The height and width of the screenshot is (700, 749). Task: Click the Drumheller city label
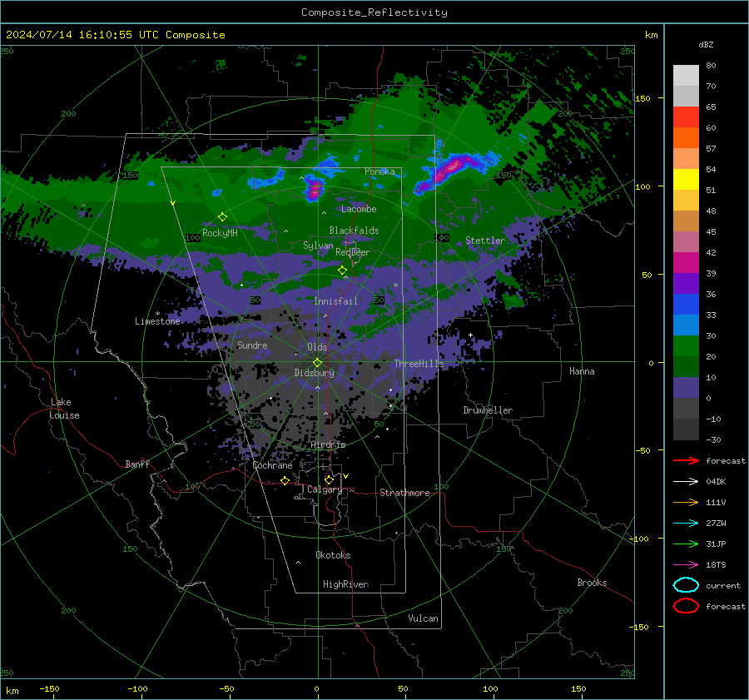click(488, 410)
